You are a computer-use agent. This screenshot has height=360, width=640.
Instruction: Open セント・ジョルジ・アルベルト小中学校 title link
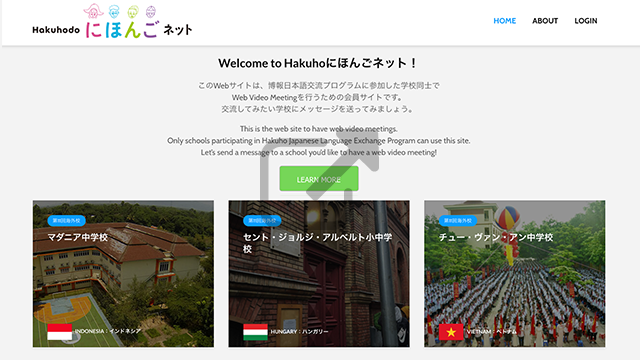tap(318, 243)
